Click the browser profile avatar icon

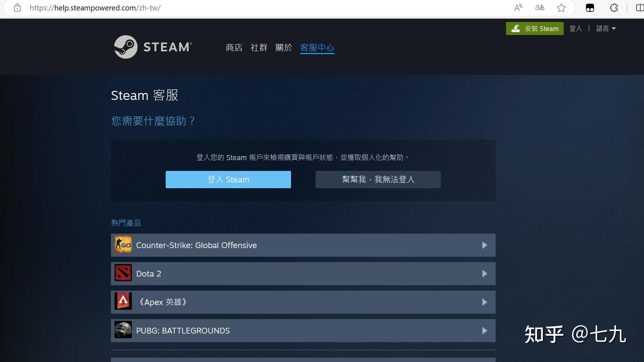click(x=590, y=8)
